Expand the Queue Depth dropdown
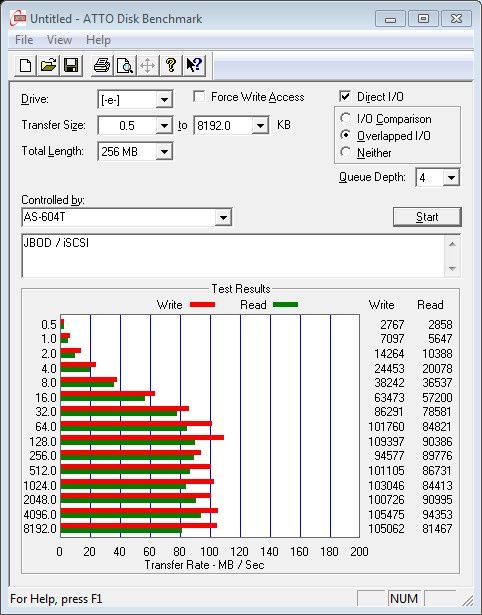 coord(451,178)
